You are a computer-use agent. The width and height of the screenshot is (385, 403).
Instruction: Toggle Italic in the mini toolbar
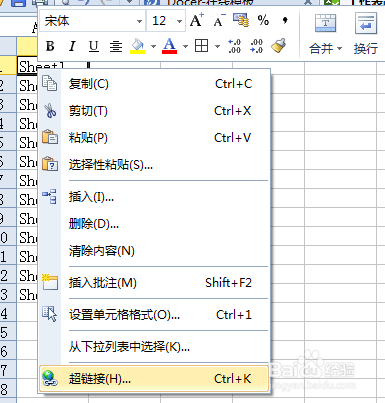[72, 46]
